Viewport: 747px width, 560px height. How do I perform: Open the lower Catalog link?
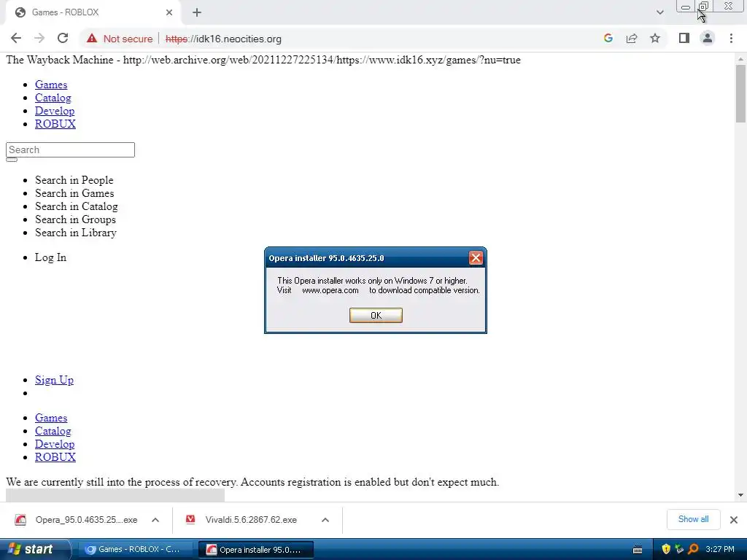[x=53, y=431]
